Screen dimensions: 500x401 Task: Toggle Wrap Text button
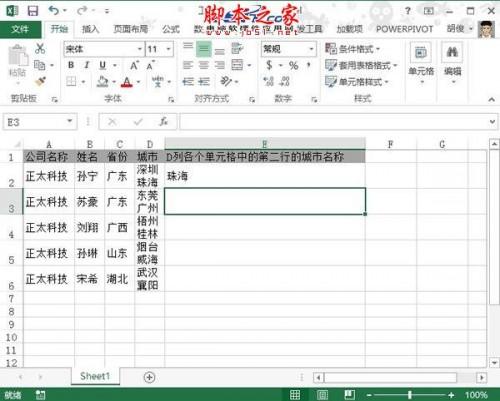pyautogui.click(x=237, y=49)
